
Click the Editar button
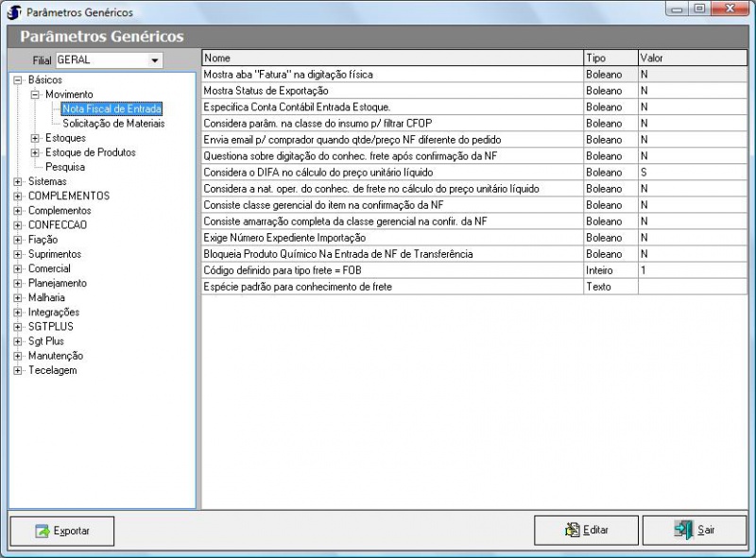[586, 531]
